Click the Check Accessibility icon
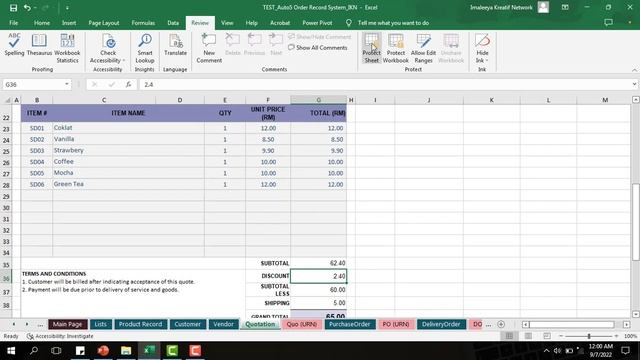This screenshot has height=360, width=640. 109,41
